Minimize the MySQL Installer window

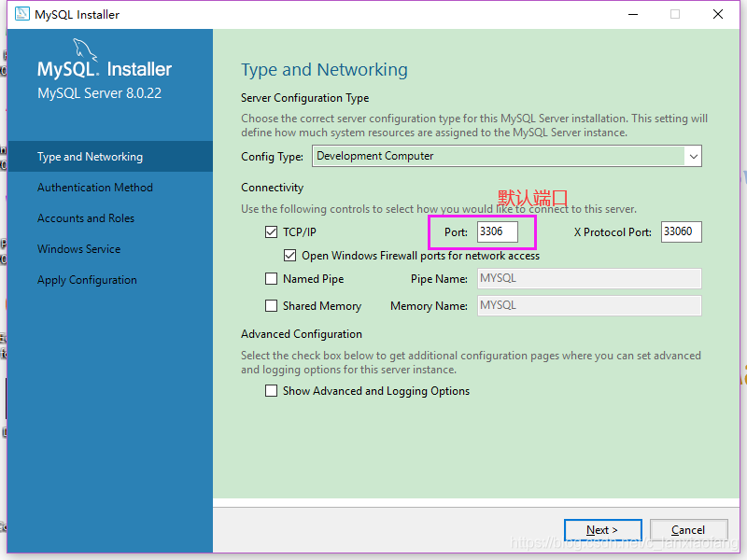pos(633,14)
